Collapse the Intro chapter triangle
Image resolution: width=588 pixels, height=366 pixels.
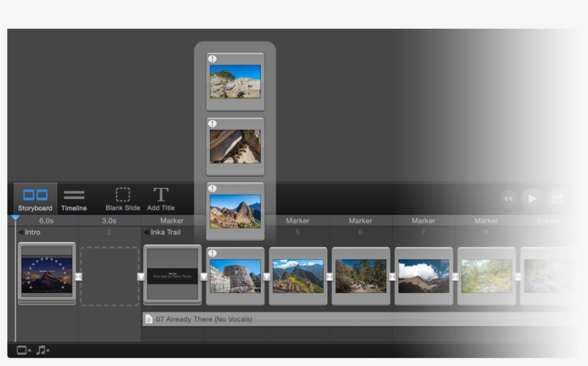tap(21, 233)
